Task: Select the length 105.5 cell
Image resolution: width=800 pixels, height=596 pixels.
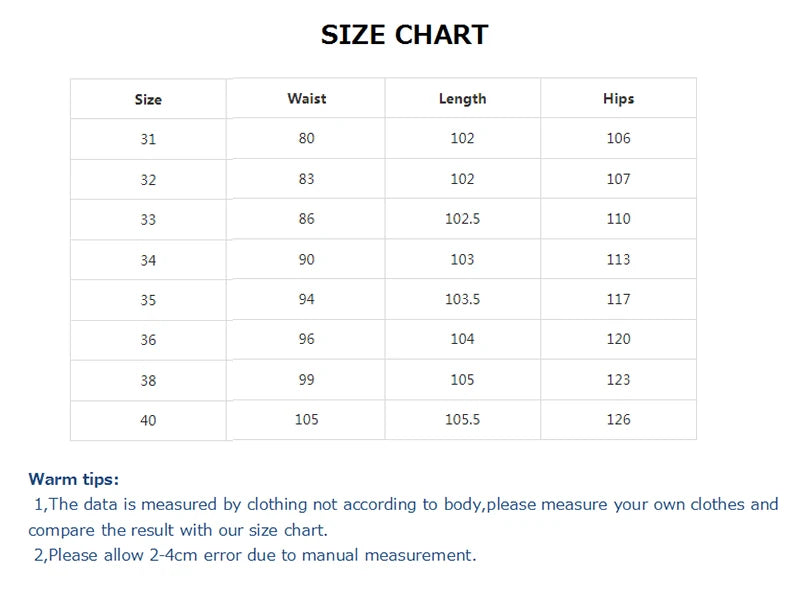Action: click(x=462, y=420)
